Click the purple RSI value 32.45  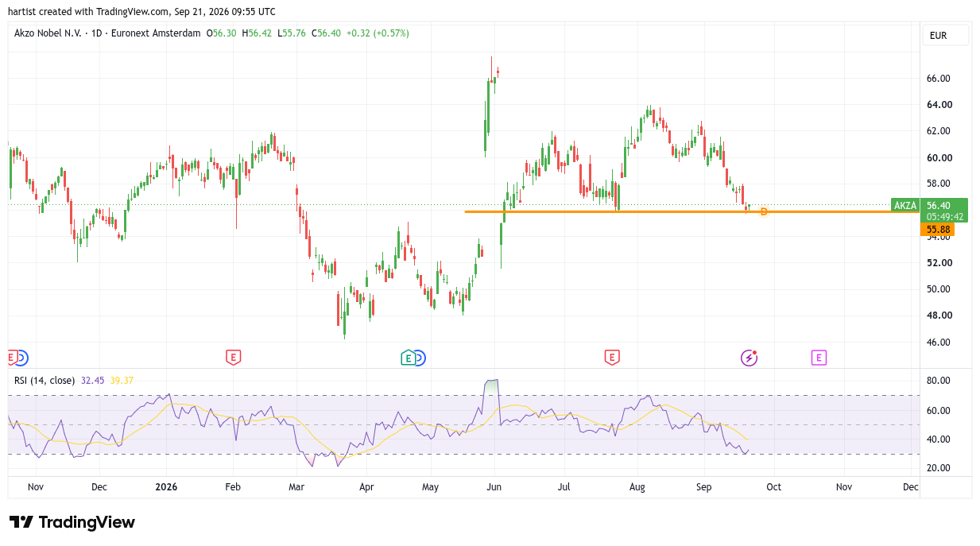tap(92, 381)
